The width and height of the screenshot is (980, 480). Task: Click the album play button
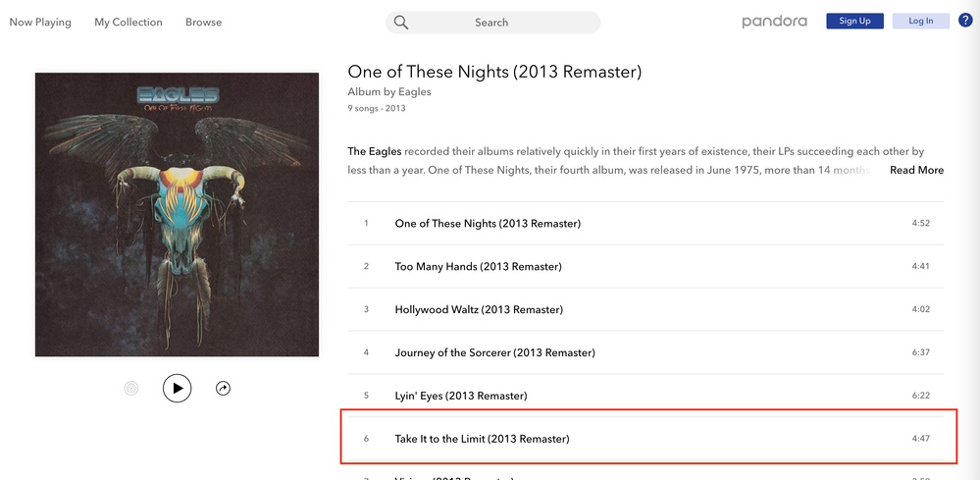coord(177,388)
